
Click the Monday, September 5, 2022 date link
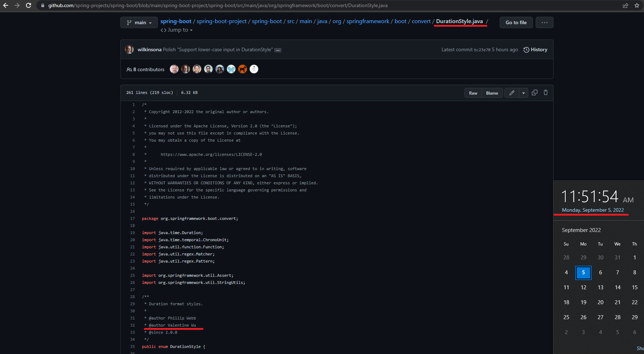pos(593,210)
